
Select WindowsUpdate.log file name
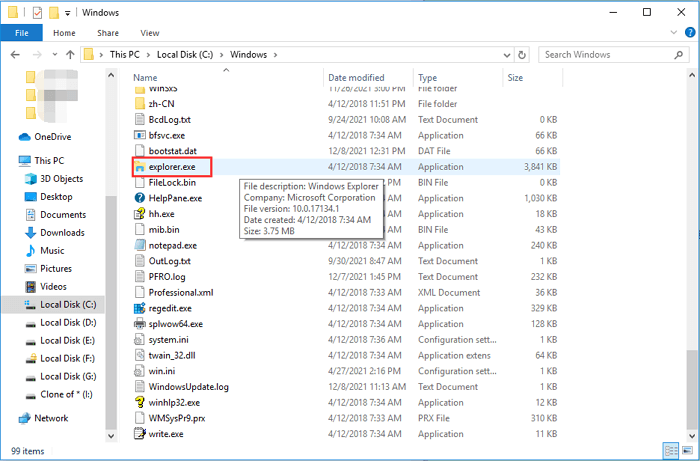tap(188, 387)
